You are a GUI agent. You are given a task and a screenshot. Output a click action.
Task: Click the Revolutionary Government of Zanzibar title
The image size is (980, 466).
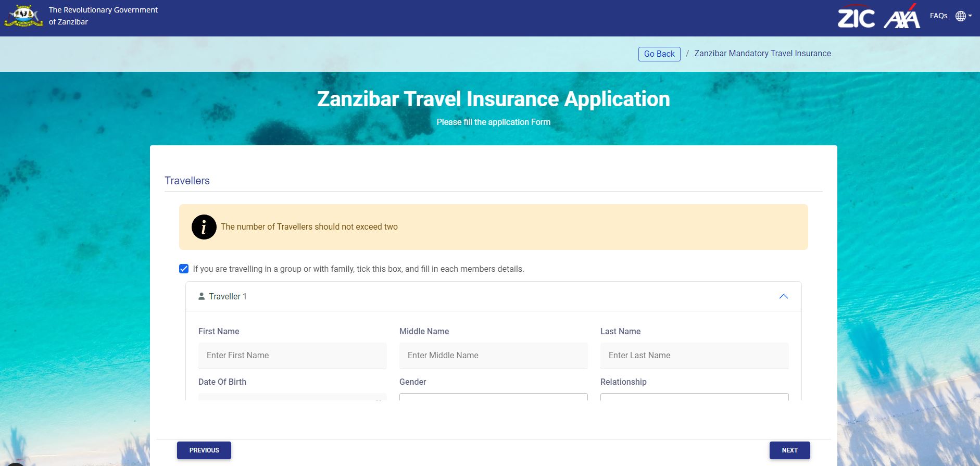[103, 16]
